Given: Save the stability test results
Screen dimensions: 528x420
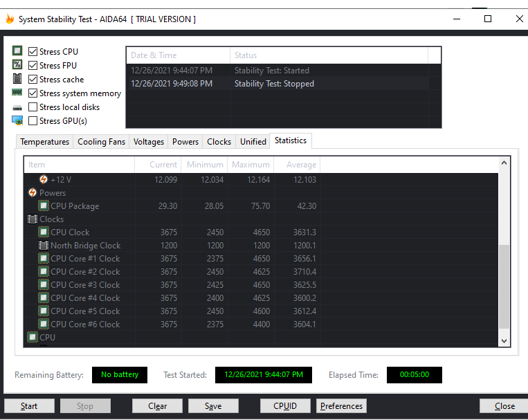Looking at the screenshot, I should [x=213, y=406].
